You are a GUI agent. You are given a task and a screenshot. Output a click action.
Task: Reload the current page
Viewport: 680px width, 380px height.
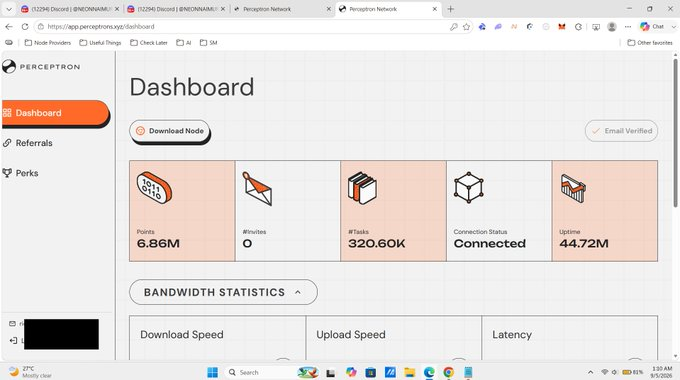point(25,27)
